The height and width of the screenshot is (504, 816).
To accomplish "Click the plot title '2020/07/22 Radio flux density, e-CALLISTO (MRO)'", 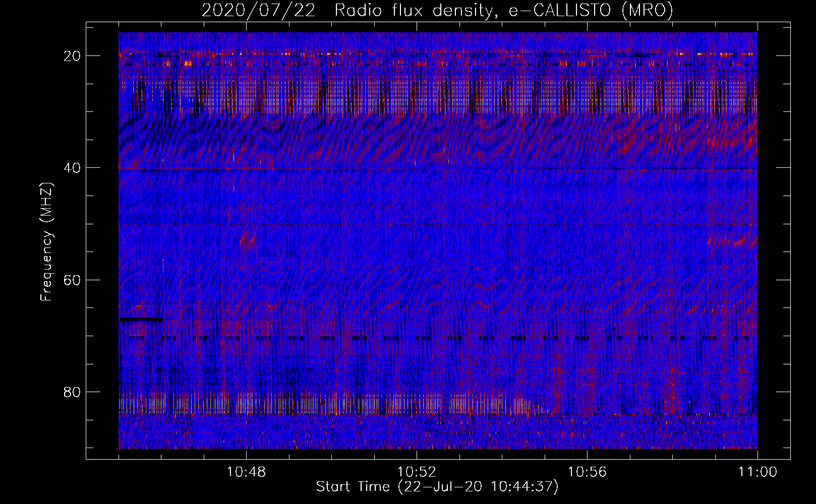I will [437, 10].
